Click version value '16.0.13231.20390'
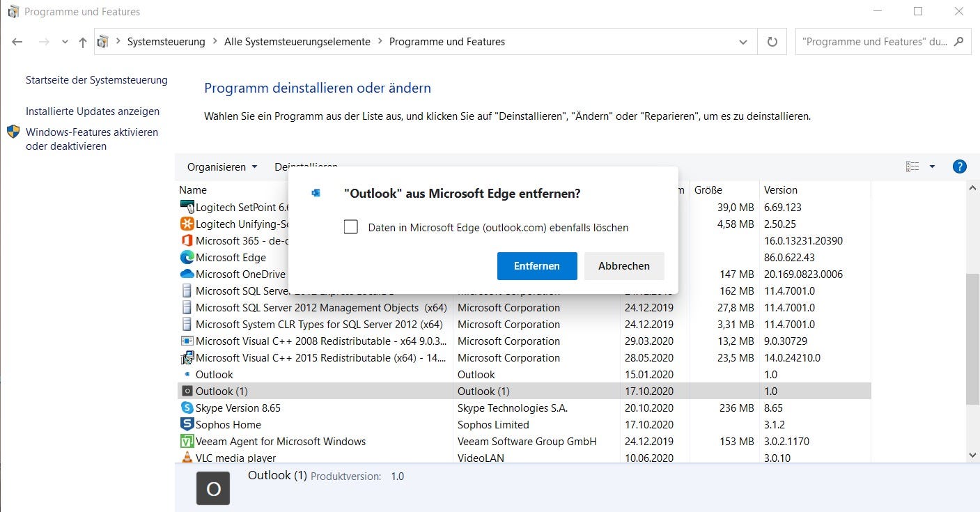The image size is (980, 512). [803, 240]
